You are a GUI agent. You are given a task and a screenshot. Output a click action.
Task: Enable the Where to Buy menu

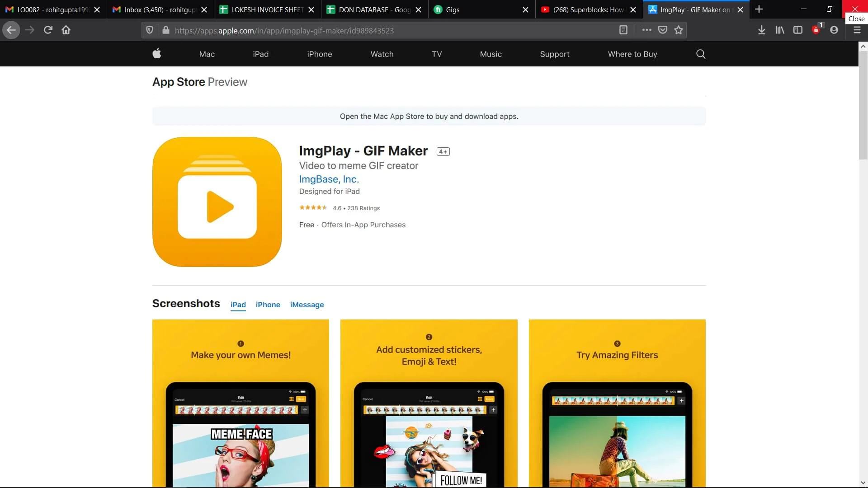(x=632, y=54)
